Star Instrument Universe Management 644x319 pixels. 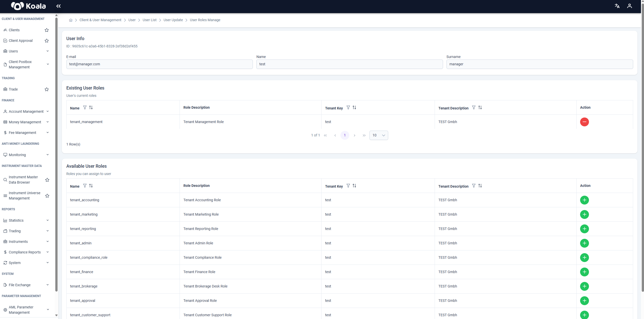[47, 196]
